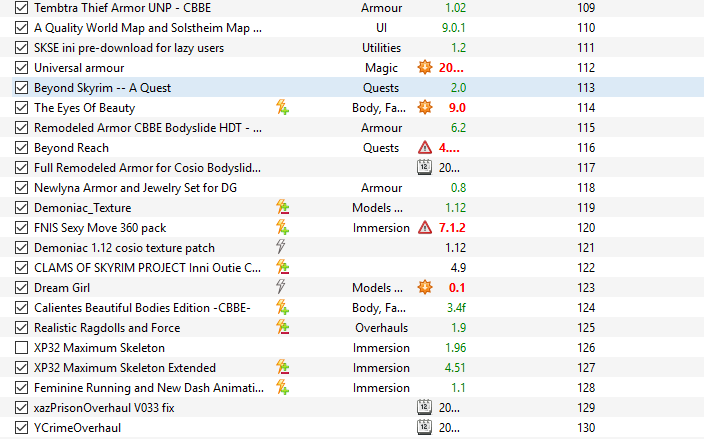
Task: Click version 3.4f for Calientes Beautiful Bodies
Action: pos(456,307)
